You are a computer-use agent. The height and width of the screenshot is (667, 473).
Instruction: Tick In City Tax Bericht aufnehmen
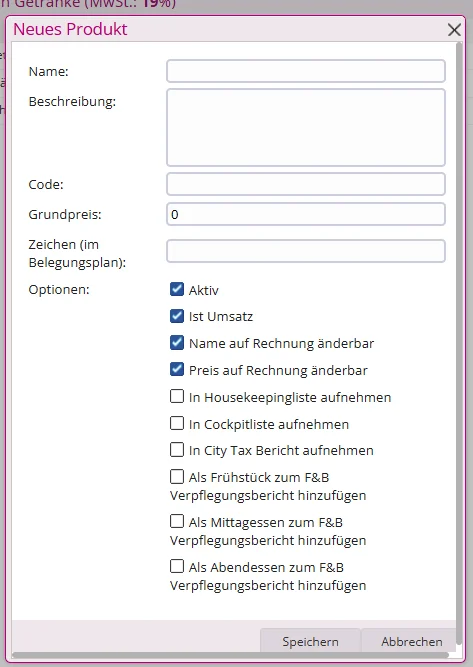(177, 450)
